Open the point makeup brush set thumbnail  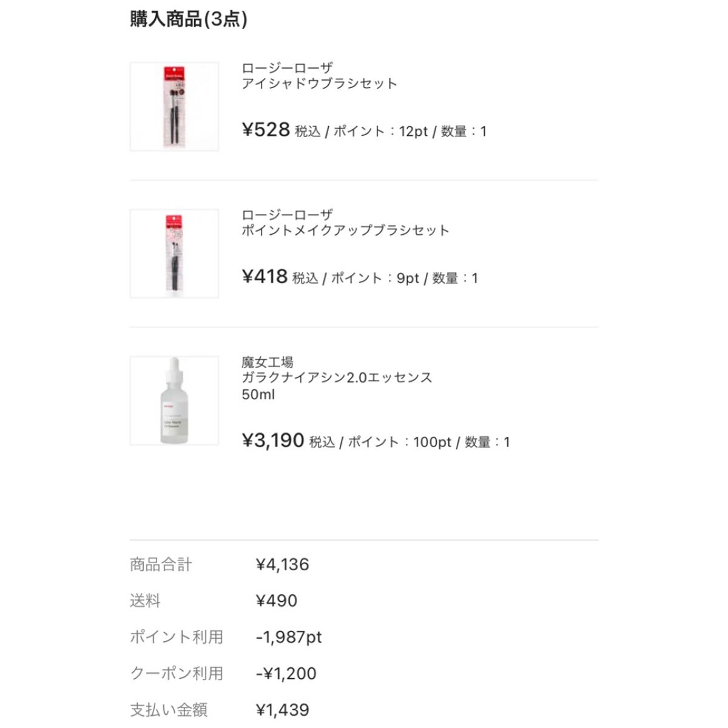174,254
